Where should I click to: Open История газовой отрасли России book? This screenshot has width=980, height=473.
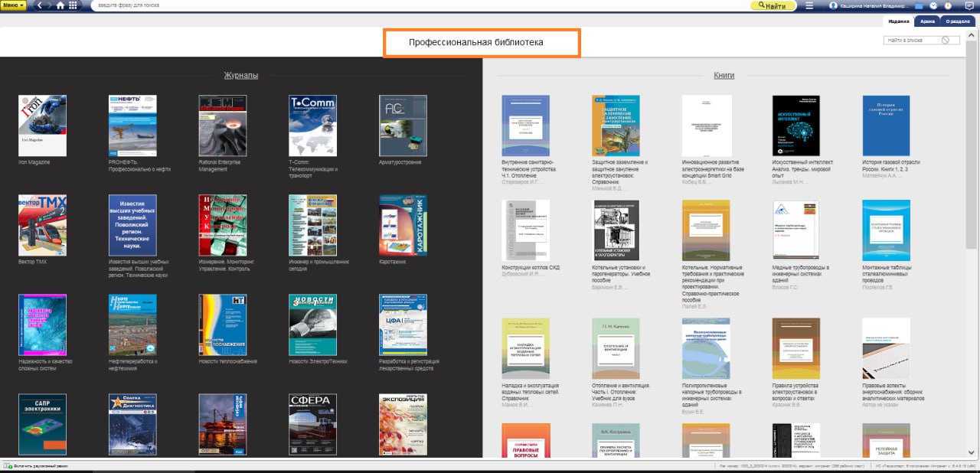[886, 126]
